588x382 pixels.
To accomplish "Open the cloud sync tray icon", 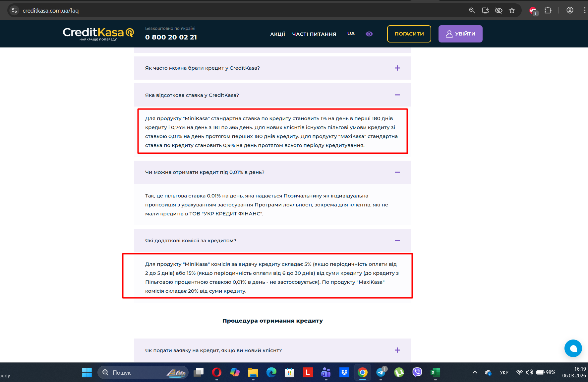I will click(x=488, y=373).
